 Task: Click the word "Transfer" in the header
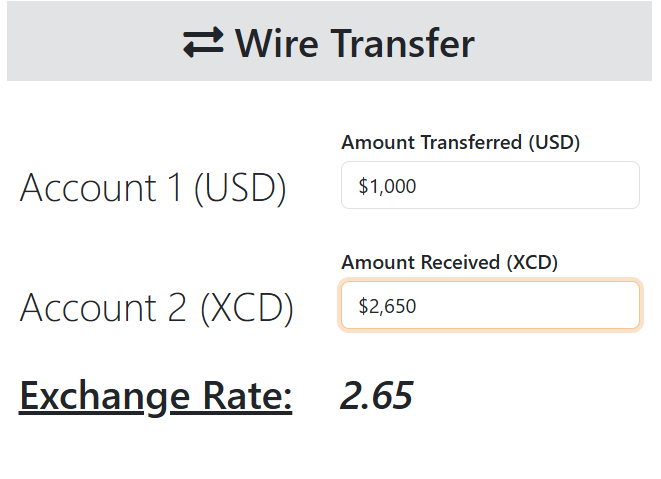(402, 43)
